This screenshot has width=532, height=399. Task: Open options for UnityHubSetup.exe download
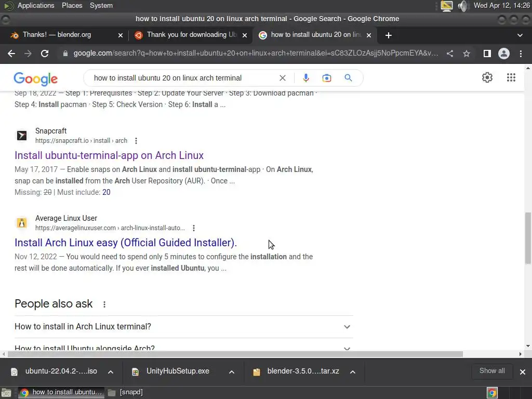pos(232,372)
